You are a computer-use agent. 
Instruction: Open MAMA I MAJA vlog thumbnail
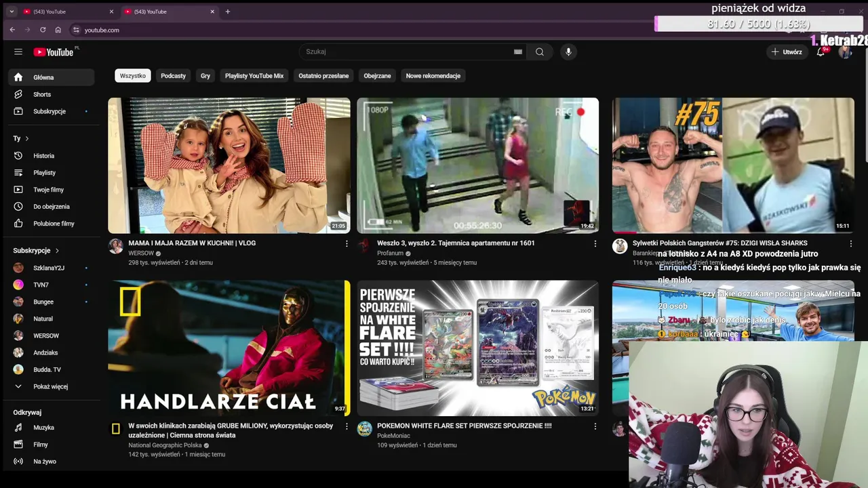coord(229,165)
